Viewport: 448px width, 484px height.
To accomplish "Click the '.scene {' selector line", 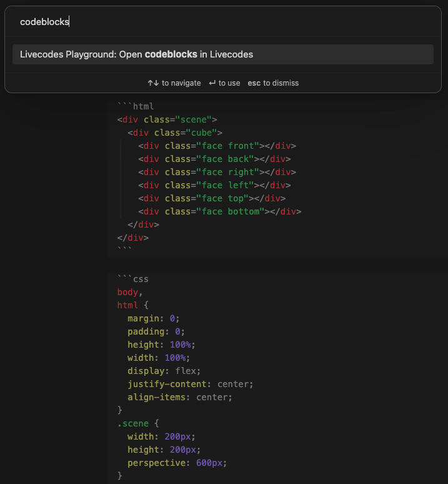I will coord(138,423).
